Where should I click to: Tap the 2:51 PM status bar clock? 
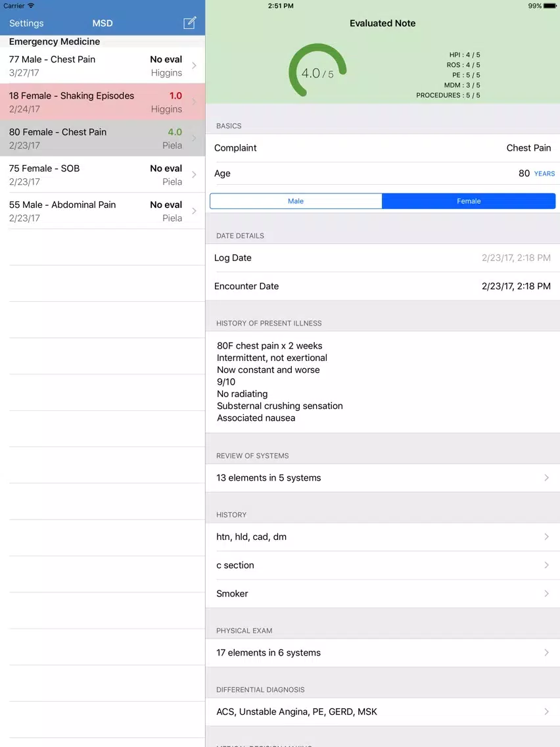pyautogui.click(x=281, y=6)
